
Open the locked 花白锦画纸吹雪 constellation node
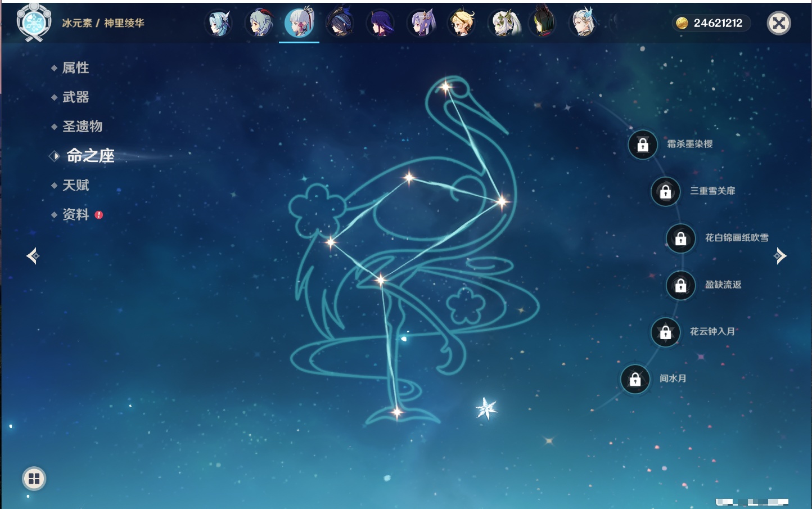680,238
